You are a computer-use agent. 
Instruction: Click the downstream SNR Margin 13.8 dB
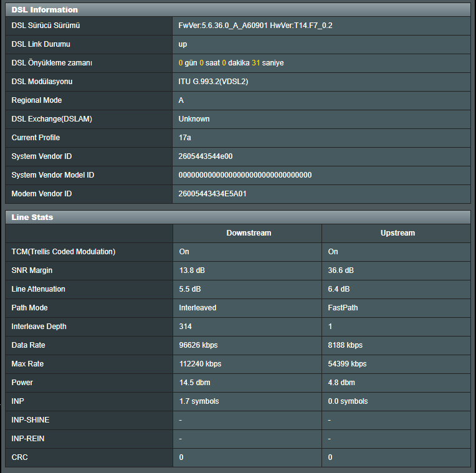(x=192, y=270)
